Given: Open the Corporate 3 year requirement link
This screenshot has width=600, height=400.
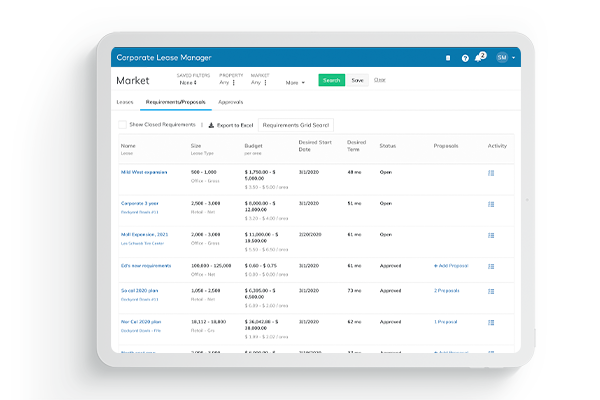Looking at the screenshot, I should point(140,203).
